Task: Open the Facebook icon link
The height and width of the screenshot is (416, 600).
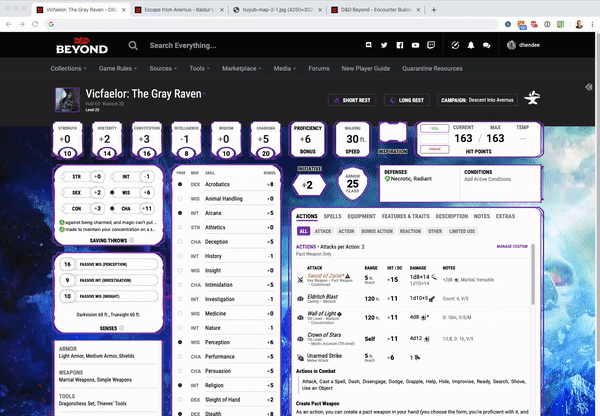Action: (399, 45)
